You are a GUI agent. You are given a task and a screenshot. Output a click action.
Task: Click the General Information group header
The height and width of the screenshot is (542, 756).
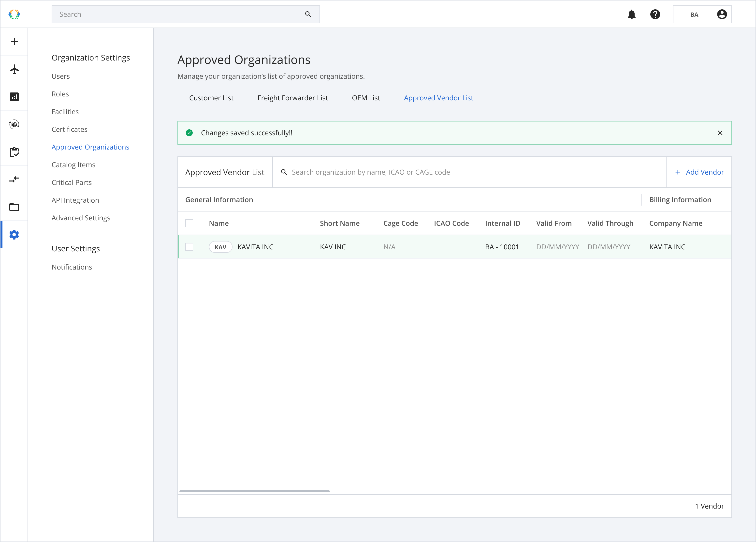(x=219, y=200)
